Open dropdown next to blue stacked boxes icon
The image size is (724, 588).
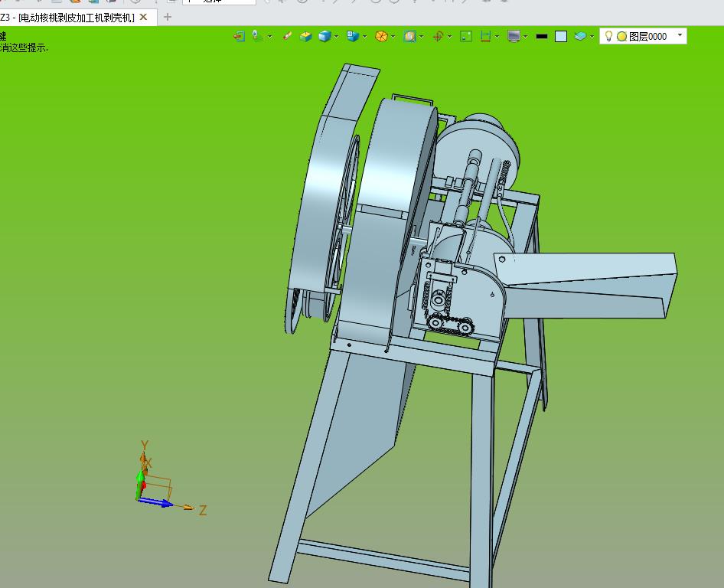click(365, 37)
